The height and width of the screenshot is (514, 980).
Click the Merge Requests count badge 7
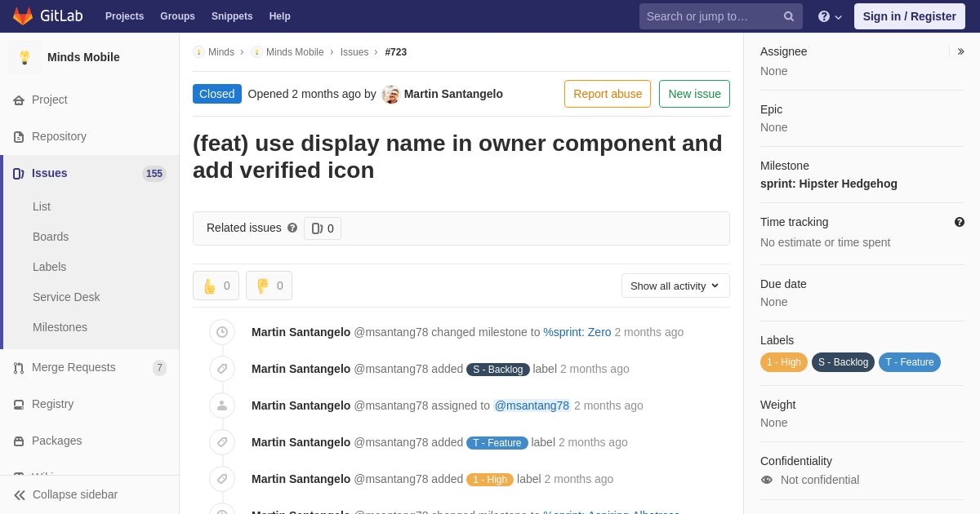(x=159, y=368)
